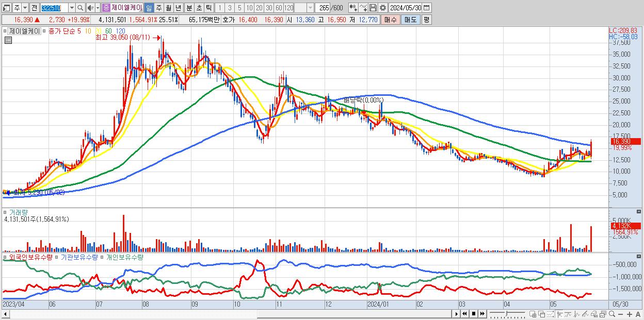
Task: Select the 일 daily period tab
Action: (x=149, y=8)
